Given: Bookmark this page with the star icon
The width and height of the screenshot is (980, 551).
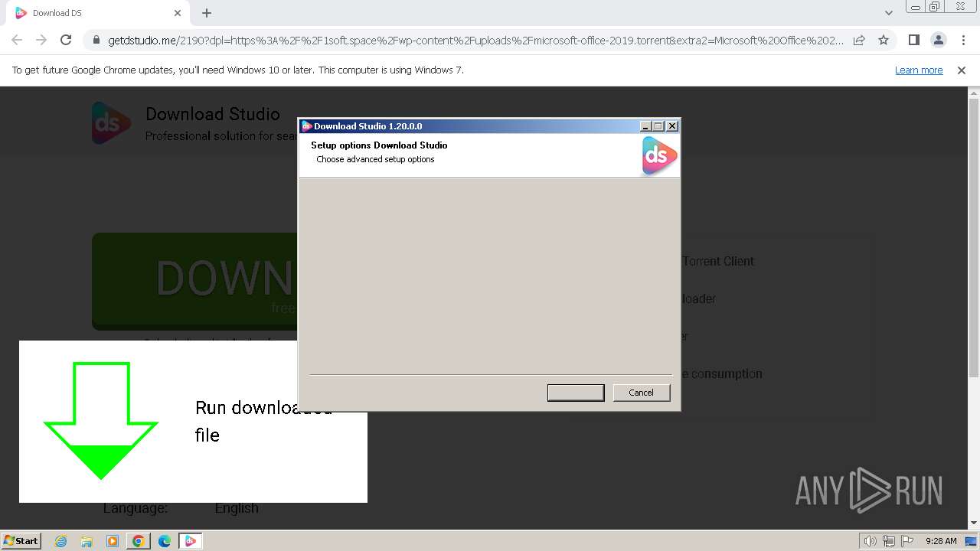Looking at the screenshot, I should point(884,40).
